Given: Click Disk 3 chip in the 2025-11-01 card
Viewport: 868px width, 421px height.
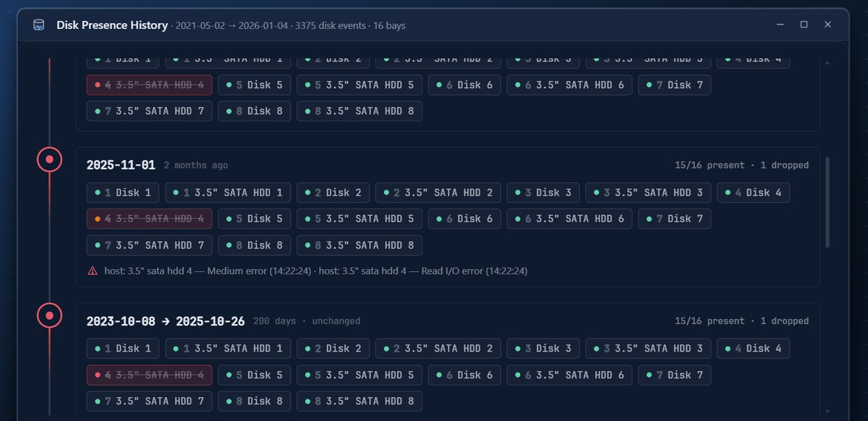Looking at the screenshot, I should click(543, 192).
